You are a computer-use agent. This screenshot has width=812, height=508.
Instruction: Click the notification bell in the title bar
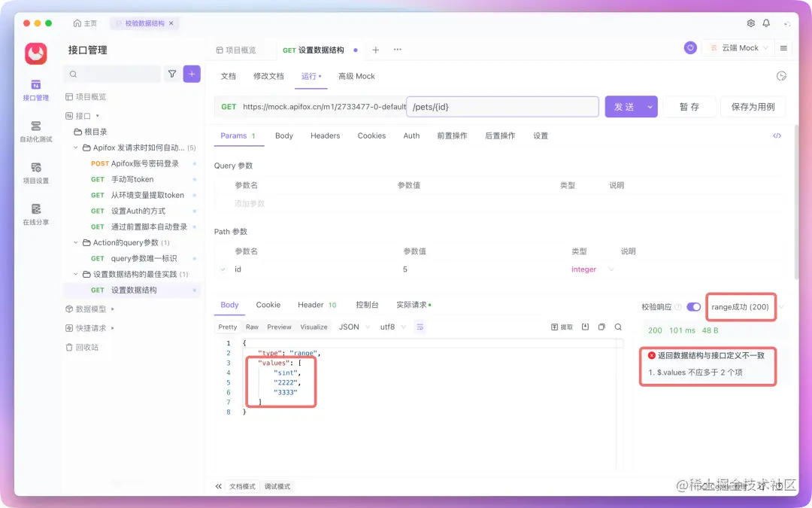[765, 23]
